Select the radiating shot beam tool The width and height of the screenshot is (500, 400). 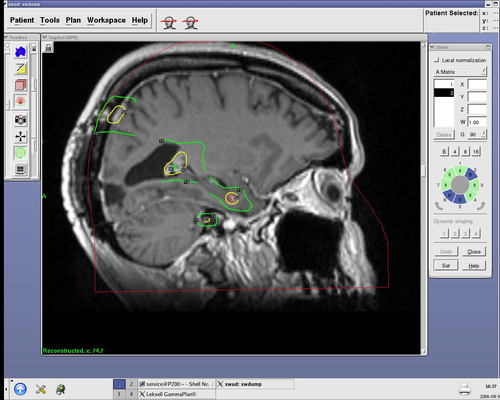(21, 101)
